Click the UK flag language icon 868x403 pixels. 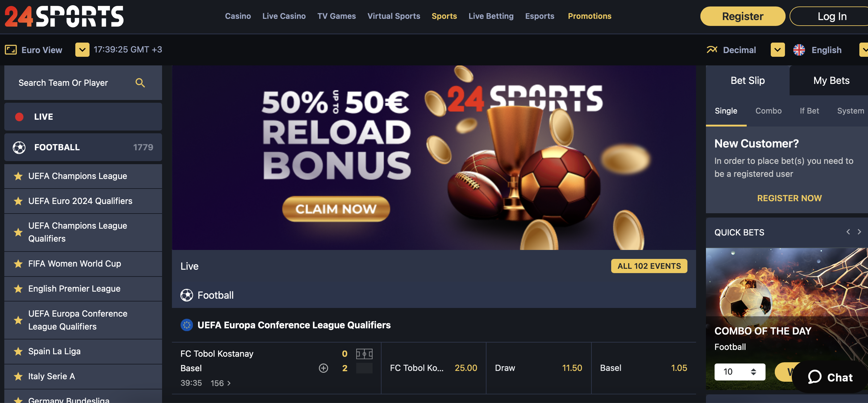(x=799, y=50)
